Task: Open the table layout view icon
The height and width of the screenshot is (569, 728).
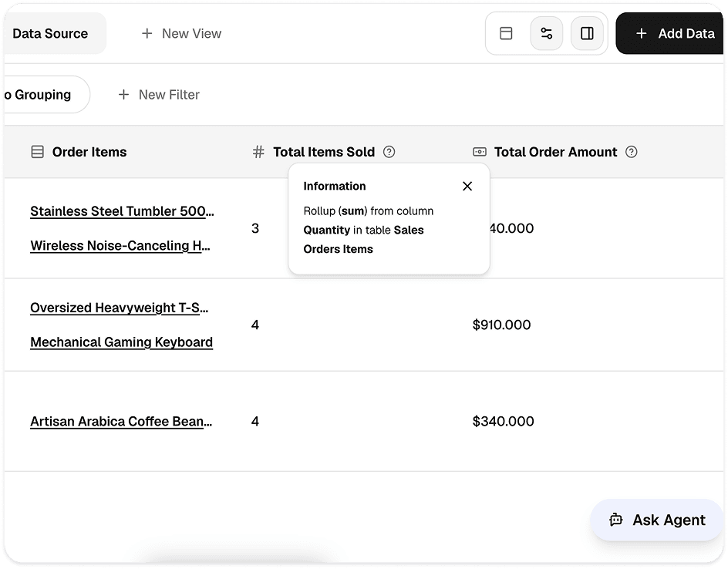Action: coord(506,33)
